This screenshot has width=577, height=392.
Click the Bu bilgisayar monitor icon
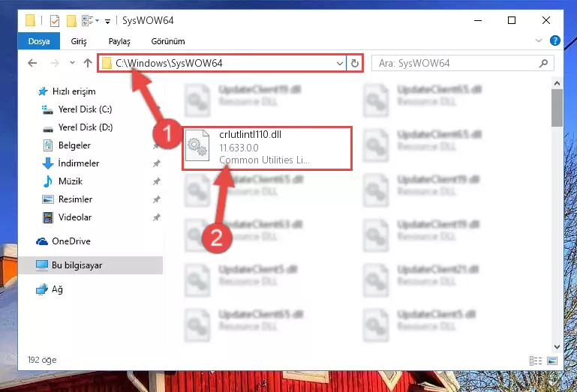point(41,265)
